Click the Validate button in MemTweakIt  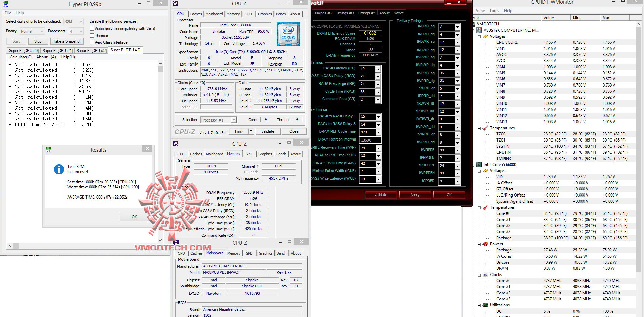[381, 195]
